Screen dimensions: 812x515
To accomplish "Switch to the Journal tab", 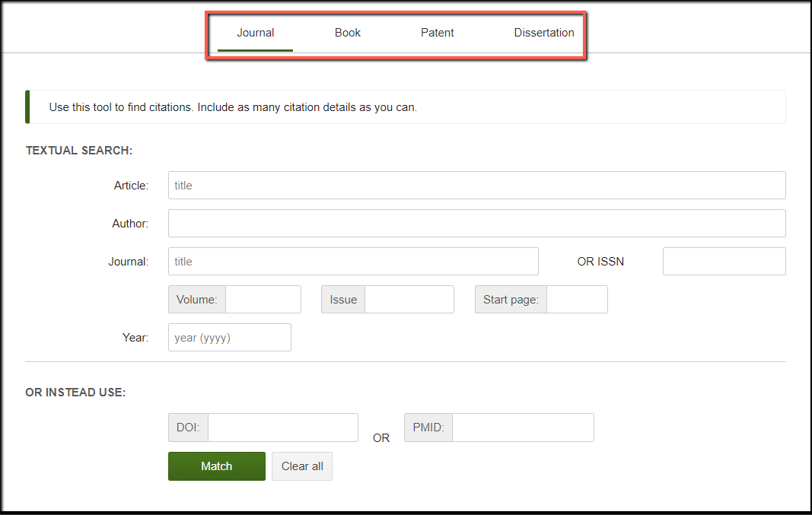I will click(255, 33).
